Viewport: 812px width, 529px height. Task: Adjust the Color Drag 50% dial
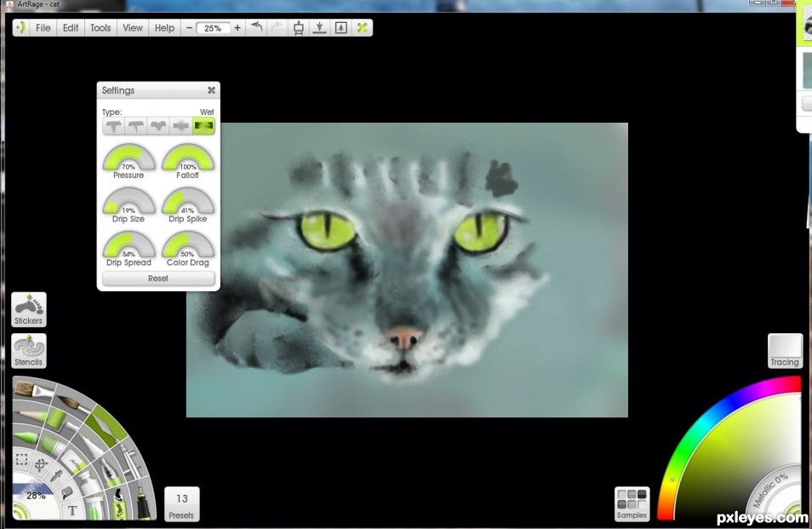[x=188, y=244]
